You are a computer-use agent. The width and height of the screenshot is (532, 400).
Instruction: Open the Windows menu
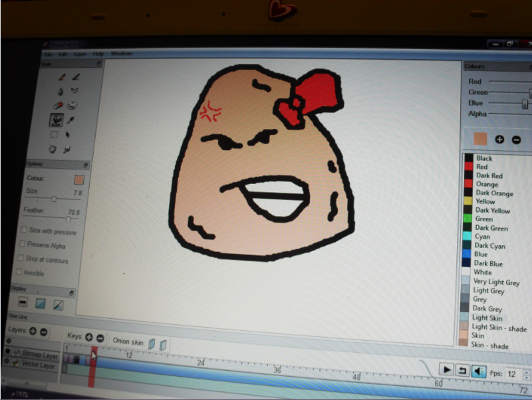(x=122, y=54)
